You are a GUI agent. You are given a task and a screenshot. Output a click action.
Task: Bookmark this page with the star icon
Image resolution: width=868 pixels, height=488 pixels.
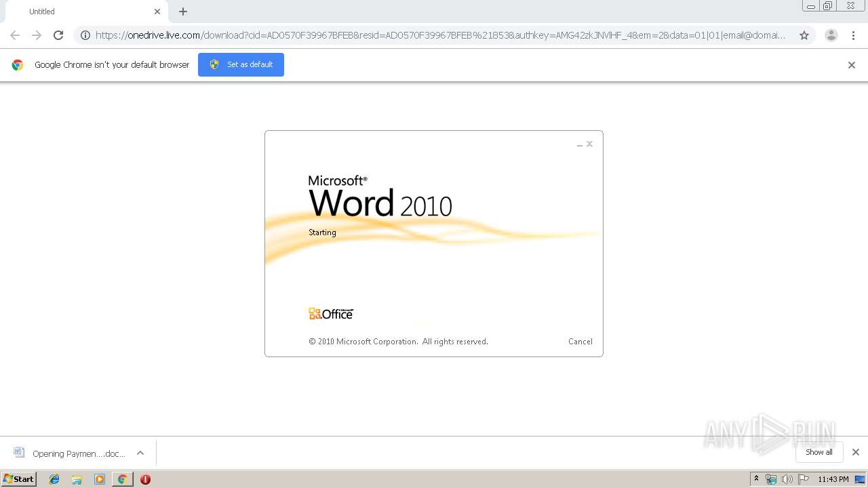pyautogui.click(x=804, y=35)
